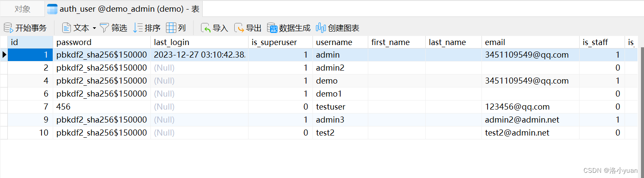The height and width of the screenshot is (178, 644).
Task: Select the email cell admin2@admin.net
Action: (x=530, y=120)
